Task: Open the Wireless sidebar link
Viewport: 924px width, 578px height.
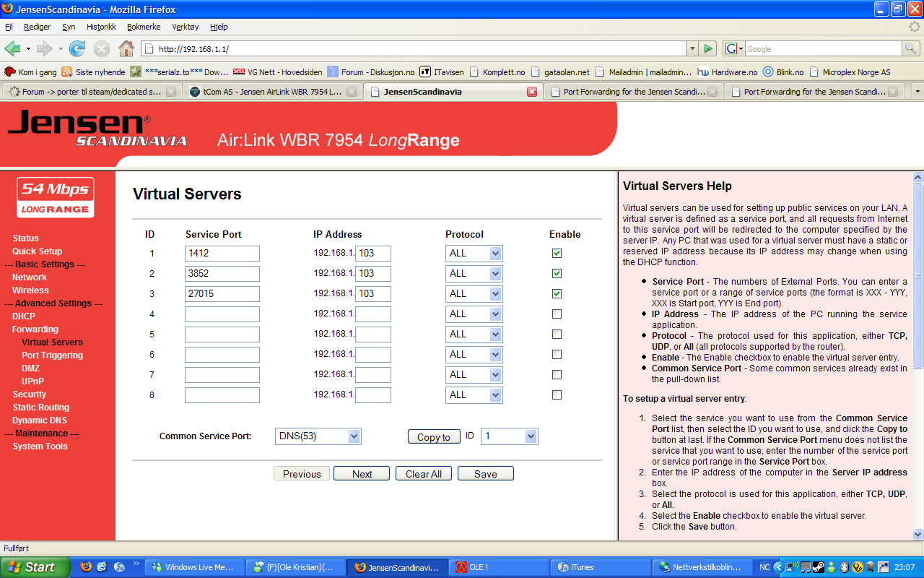Action: [30, 290]
